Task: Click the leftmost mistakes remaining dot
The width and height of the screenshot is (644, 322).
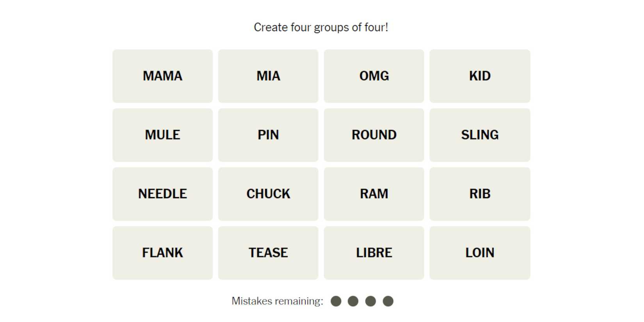Action: tap(336, 301)
